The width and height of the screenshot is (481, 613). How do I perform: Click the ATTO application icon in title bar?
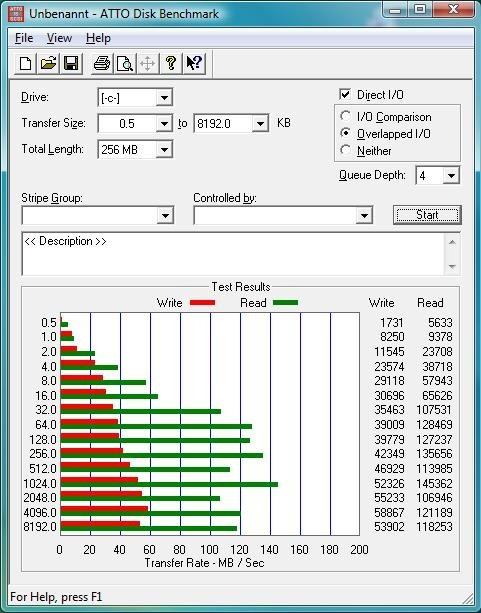[16, 14]
